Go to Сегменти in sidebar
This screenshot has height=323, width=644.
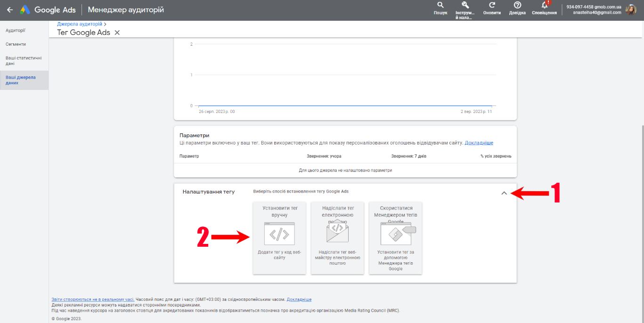point(16,44)
